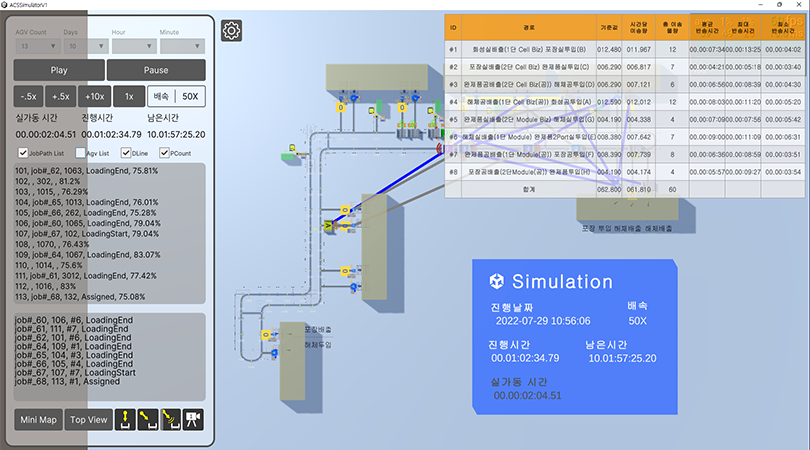Click the video camera on tripod icon
Viewport: 810px width, 450px height.
tap(194, 419)
